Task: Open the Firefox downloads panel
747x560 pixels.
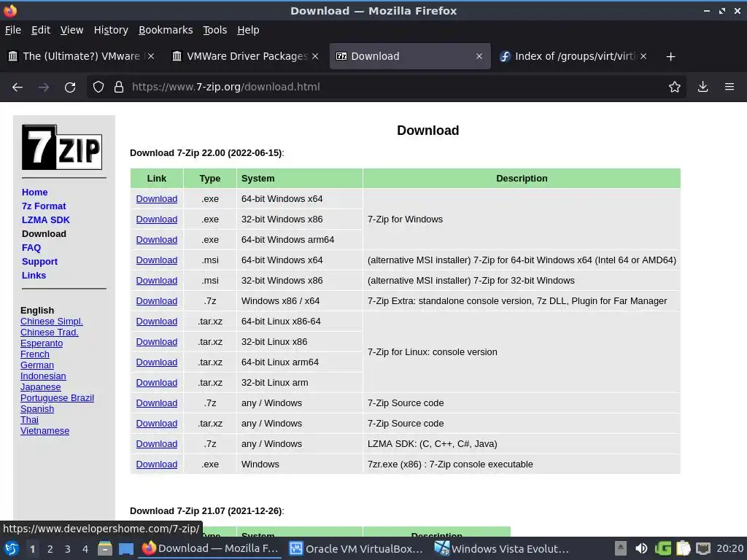Action: (703, 87)
